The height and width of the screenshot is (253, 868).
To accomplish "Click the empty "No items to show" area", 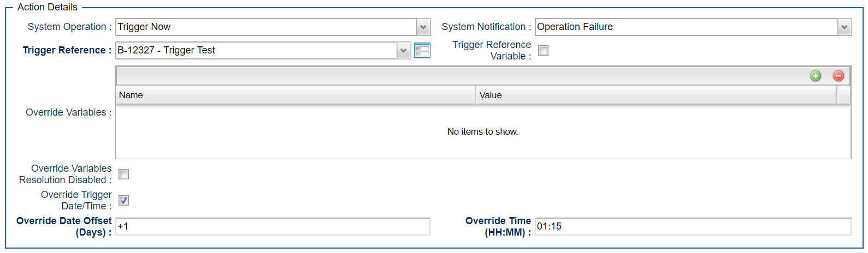I will [x=482, y=132].
